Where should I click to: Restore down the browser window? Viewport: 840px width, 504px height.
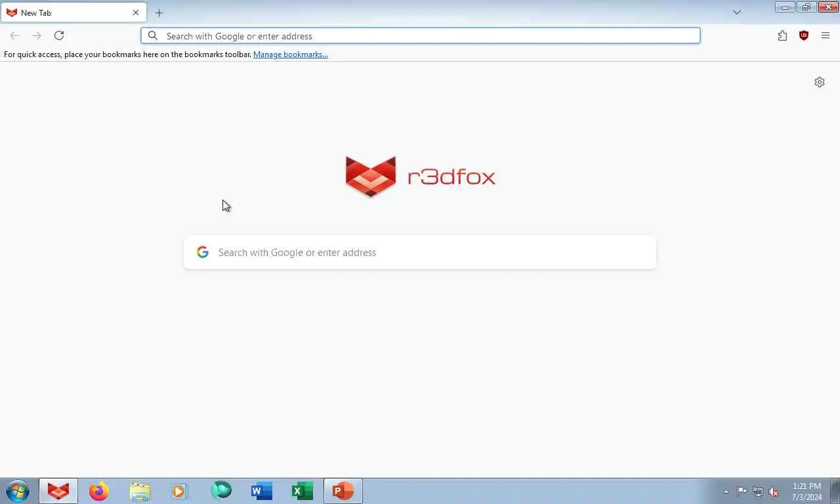[807, 7]
